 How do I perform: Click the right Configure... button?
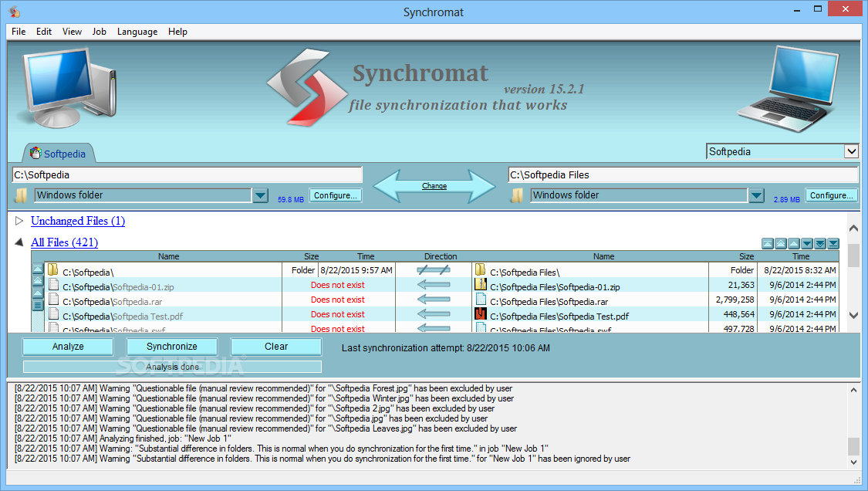[x=832, y=195]
